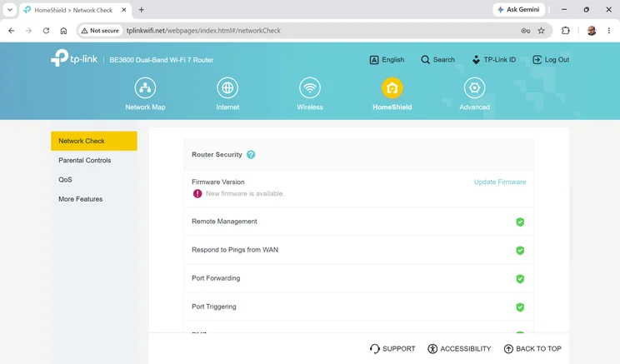Viewport: 620px width, 364px height.
Task: Select the Port Forwarding row label
Action: click(x=216, y=279)
